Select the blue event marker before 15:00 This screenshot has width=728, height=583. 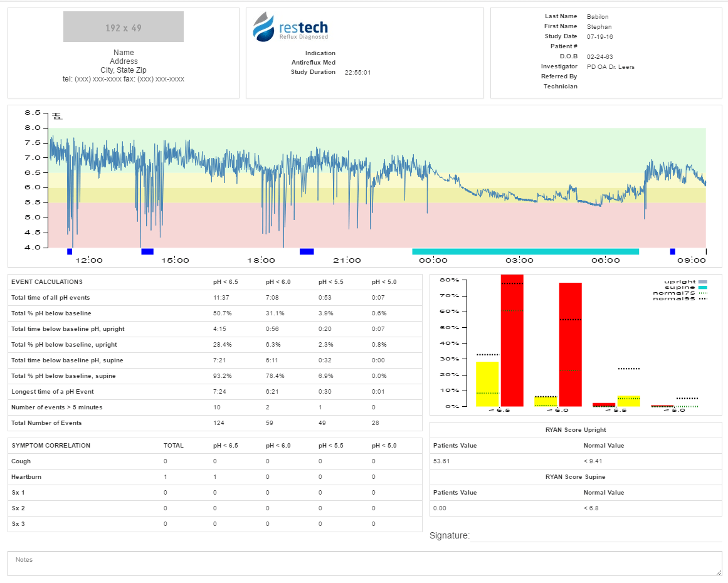click(x=147, y=251)
